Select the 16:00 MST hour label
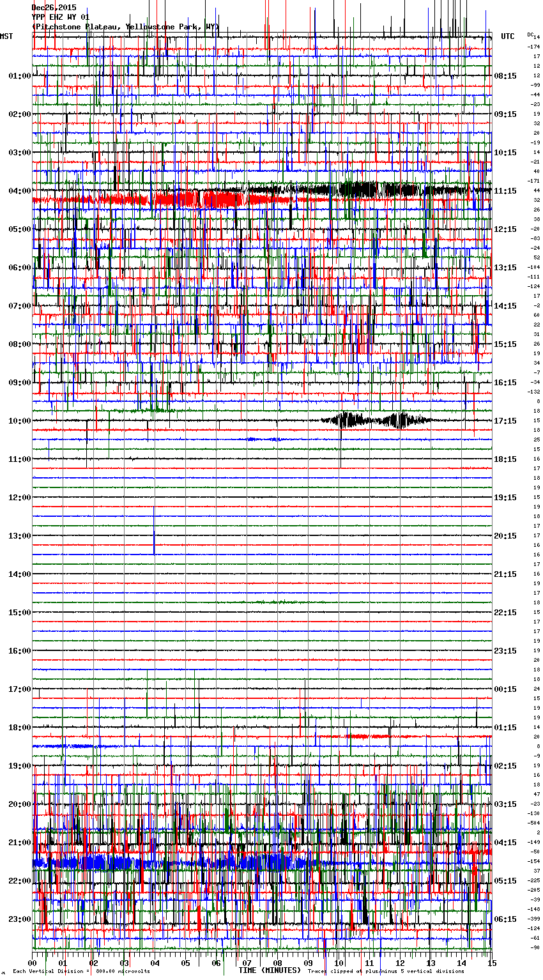Screen dimensions: 543x980 click(x=20, y=651)
